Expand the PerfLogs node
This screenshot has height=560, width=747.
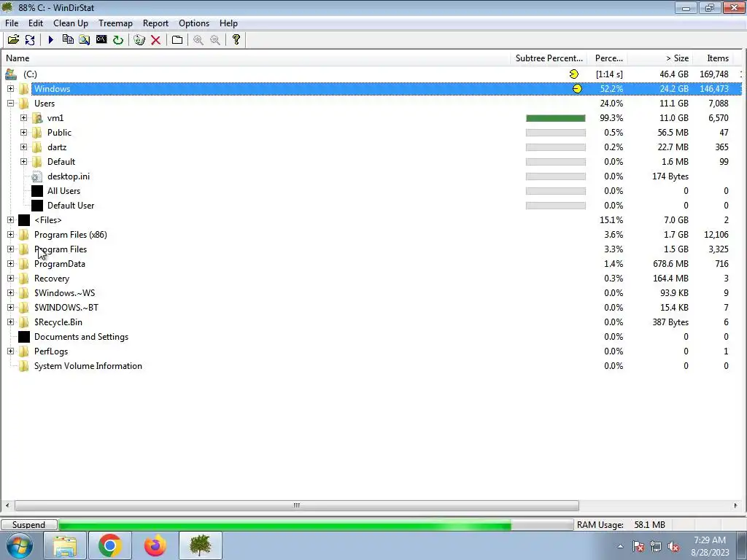pyautogui.click(x=10, y=351)
